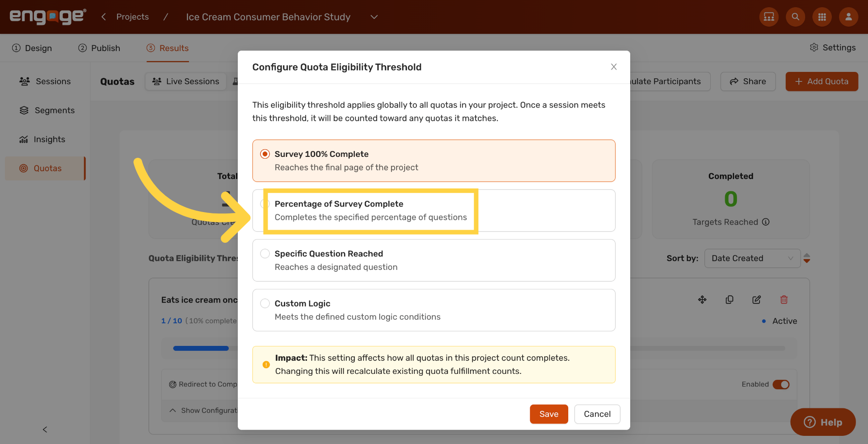Image resolution: width=868 pixels, height=444 pixels.
Task: Open Segments in the sidebar
Action: [x=45, y=110]
